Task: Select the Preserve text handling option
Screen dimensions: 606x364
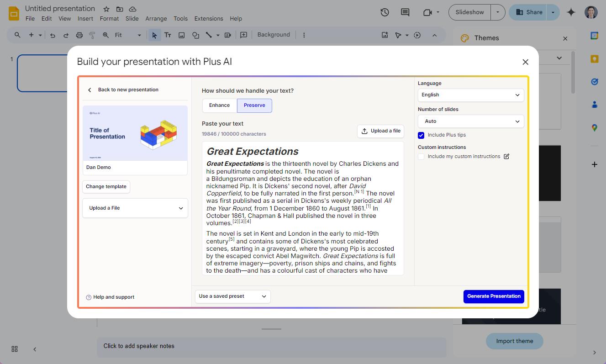Action: click(x=254, y=106)
